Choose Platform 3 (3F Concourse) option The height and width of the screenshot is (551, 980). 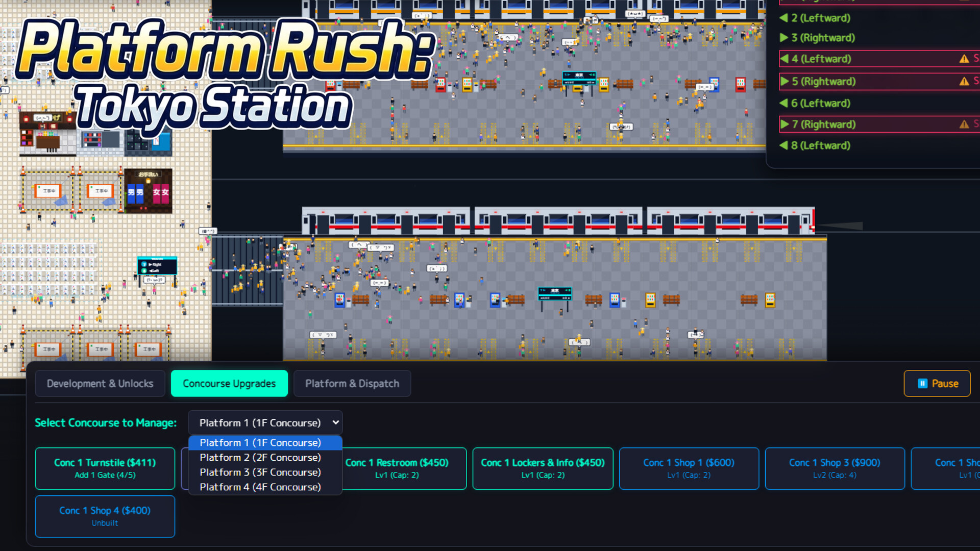tap(265, 472)
